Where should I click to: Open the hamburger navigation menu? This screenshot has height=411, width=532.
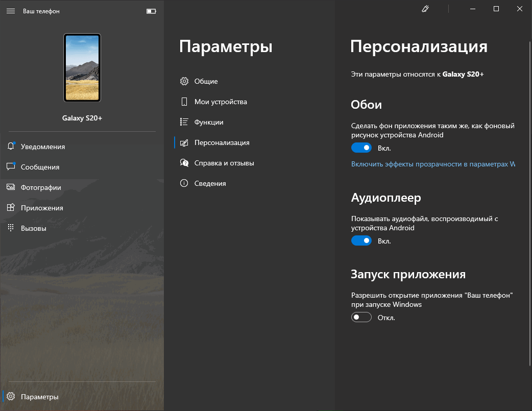click(11, 11)
